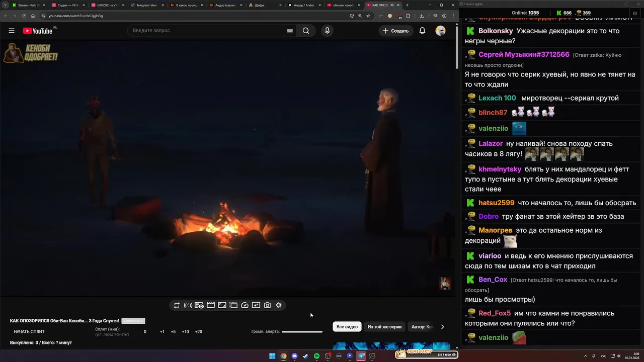Add +20 minutes to split

pos(198,332)
